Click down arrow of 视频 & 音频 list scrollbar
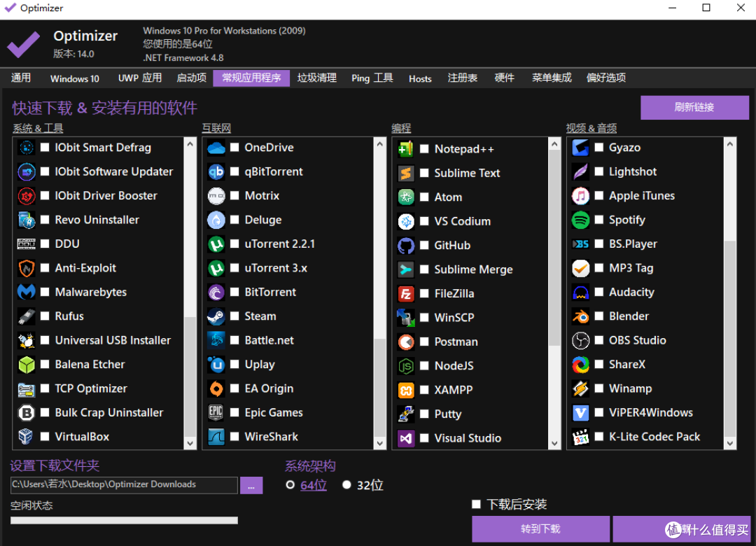Screen dimensions: 756x546 coord(730,443)
